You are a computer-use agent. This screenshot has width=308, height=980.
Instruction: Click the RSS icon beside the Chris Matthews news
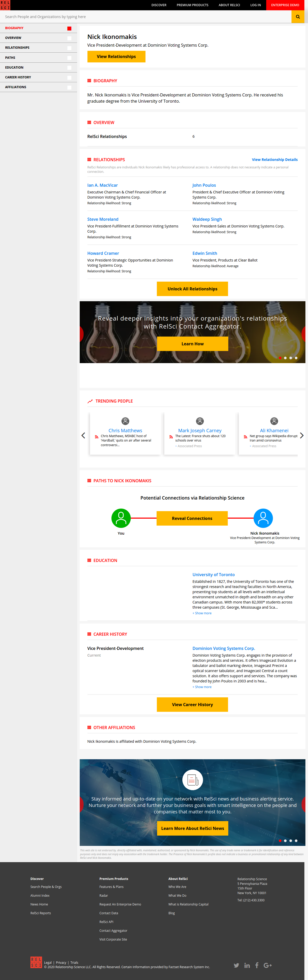tap(96, 437)
